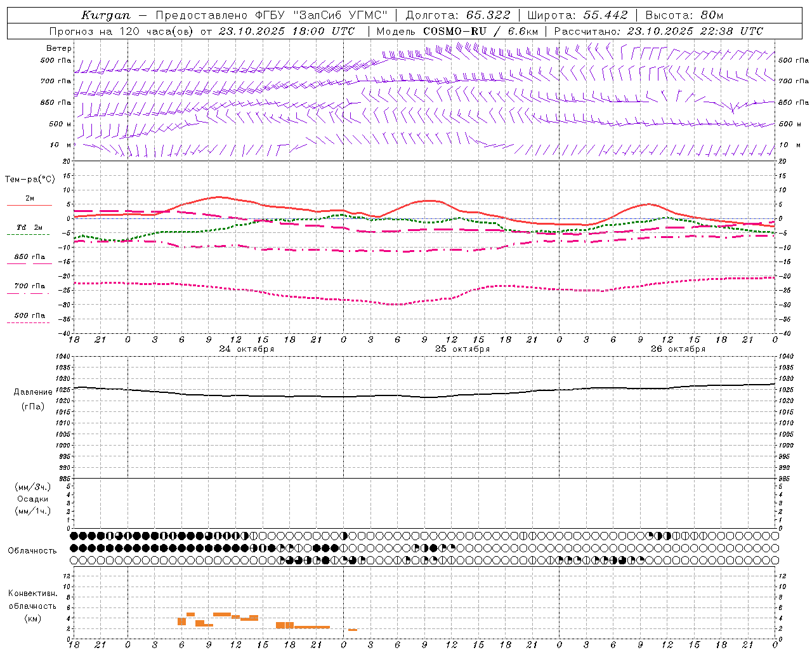
Task: Click the legend line sample beneath "2м"
Action: tap(29, 205)
